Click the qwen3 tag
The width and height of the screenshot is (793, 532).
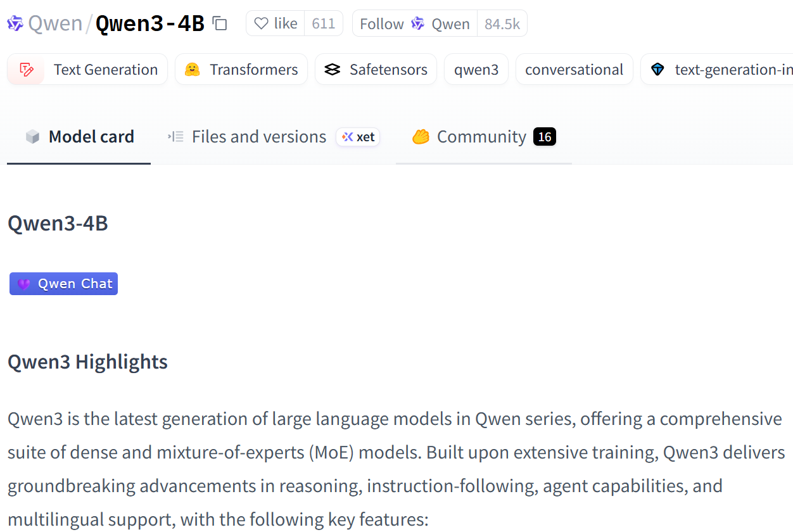[476, 70]
